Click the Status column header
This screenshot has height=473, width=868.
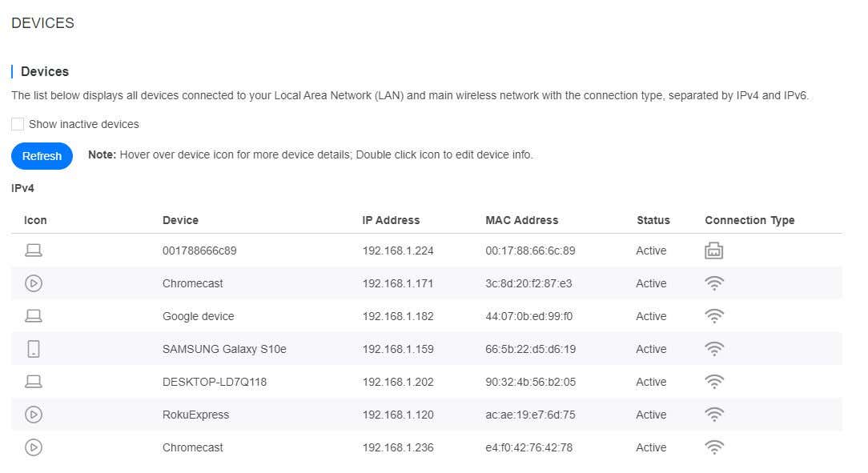point(653,220)
